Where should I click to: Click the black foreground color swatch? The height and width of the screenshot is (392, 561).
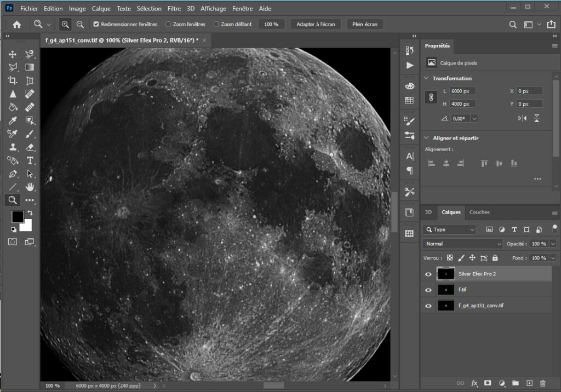point(18,217)
